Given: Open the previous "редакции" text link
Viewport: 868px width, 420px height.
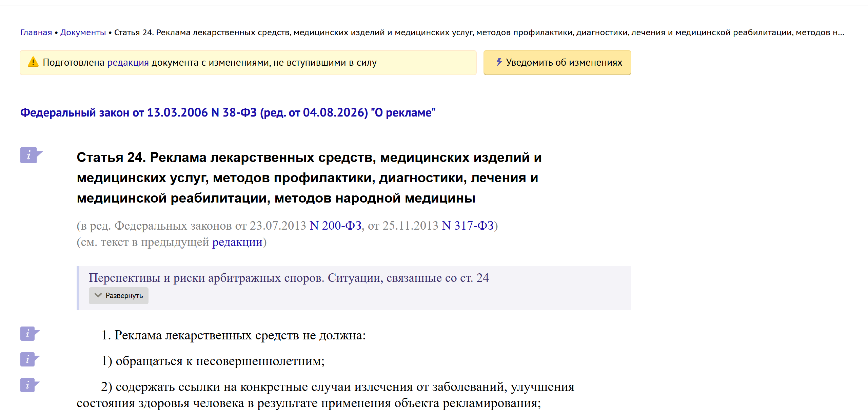Looking at the screenshot, I should 237,242.
